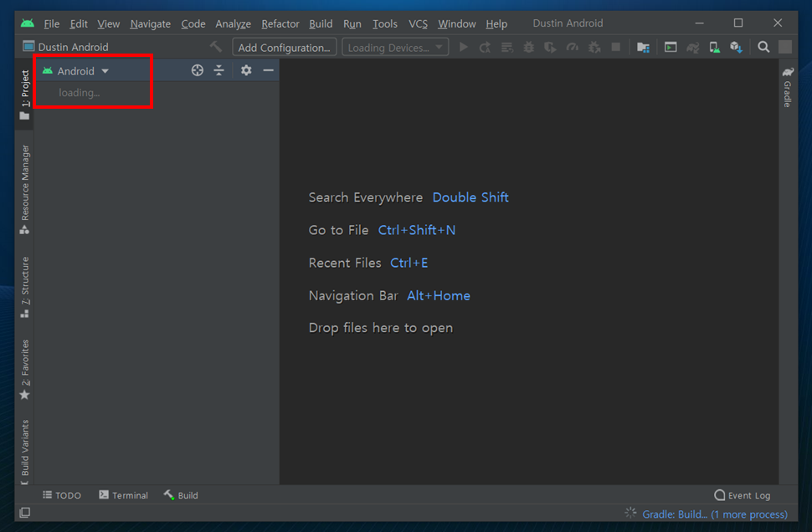Click Sync Project with Gradle Files icon
The height and width of the screenshot is (532, 812).
[693, 47]
